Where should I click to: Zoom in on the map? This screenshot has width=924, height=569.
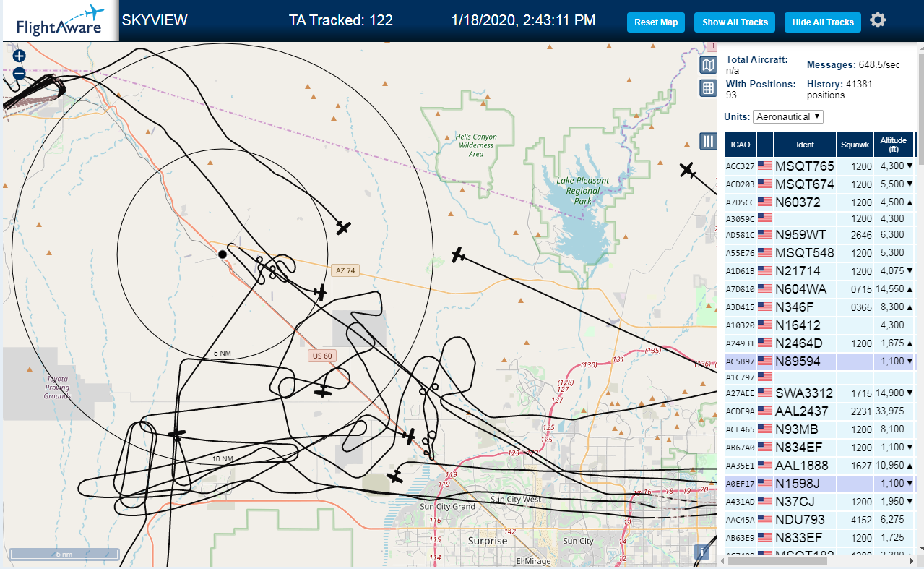[x=19, y=56]
